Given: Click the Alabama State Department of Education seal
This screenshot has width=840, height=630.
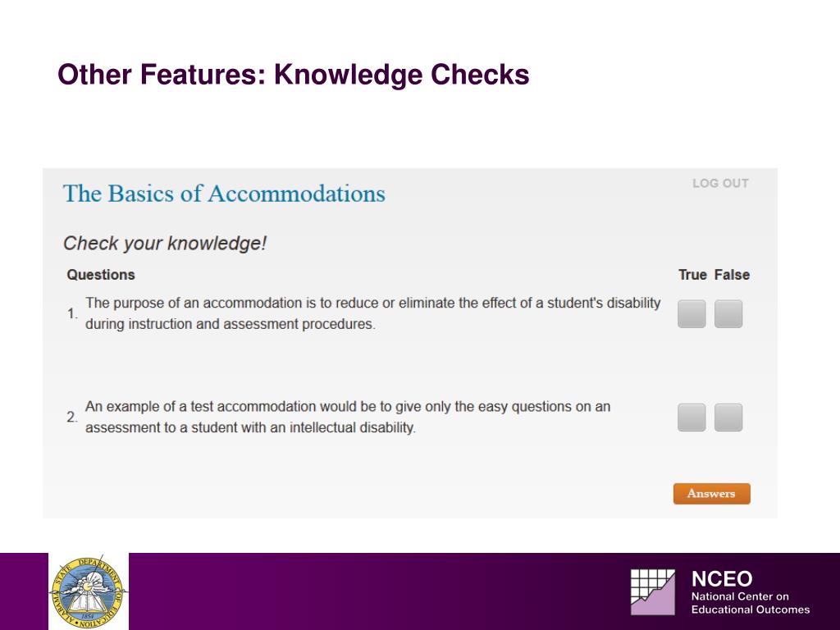Looking at the screenshot, I should (89, 592).
